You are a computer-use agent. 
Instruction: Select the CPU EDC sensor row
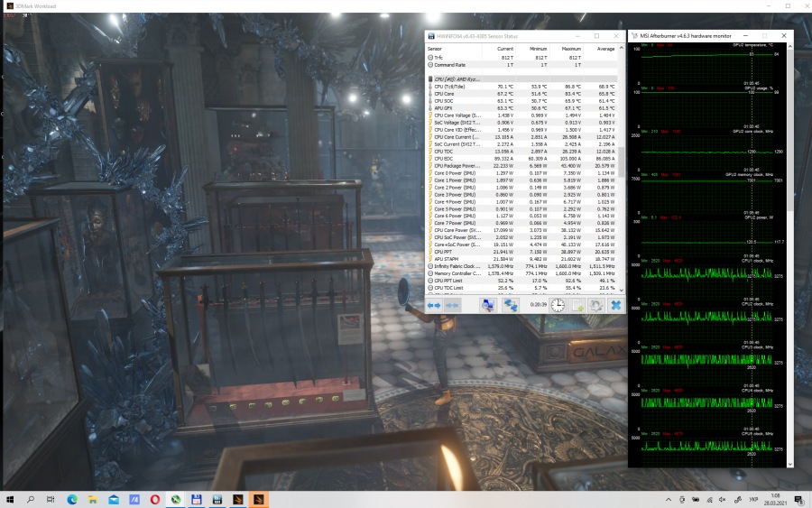coord(521,159)
